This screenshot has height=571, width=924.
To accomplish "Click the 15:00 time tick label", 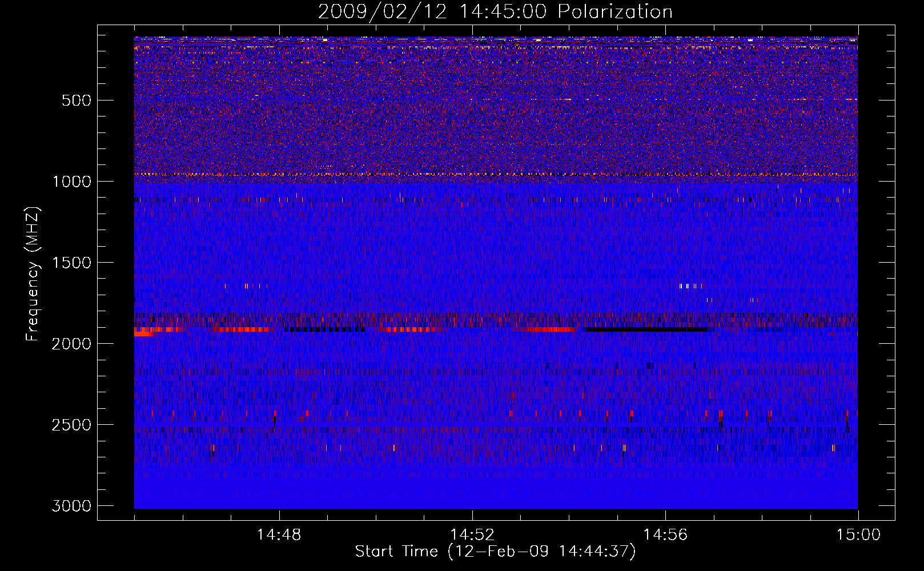I will click(858, 535).
